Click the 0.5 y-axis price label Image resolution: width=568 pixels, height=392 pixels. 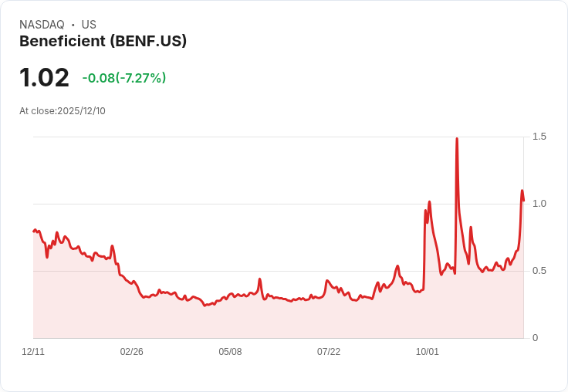pyautogui.click(x=539, y=271)
